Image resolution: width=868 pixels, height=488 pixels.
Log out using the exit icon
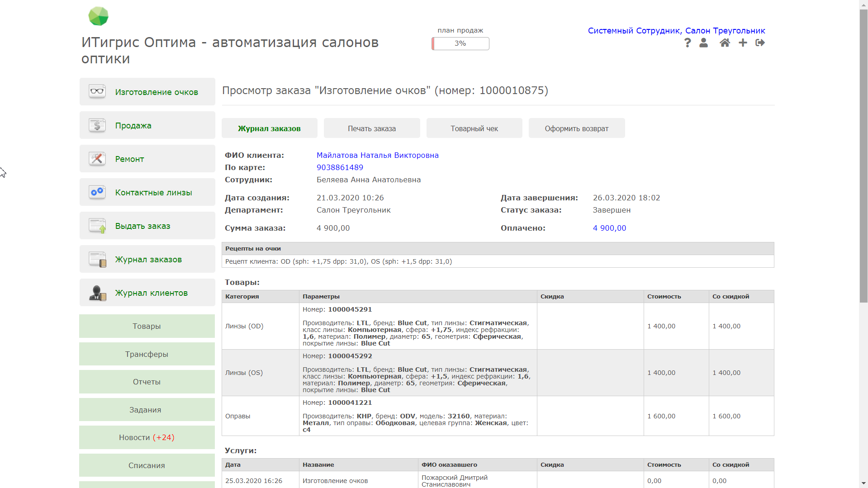(x=760, y=43)
